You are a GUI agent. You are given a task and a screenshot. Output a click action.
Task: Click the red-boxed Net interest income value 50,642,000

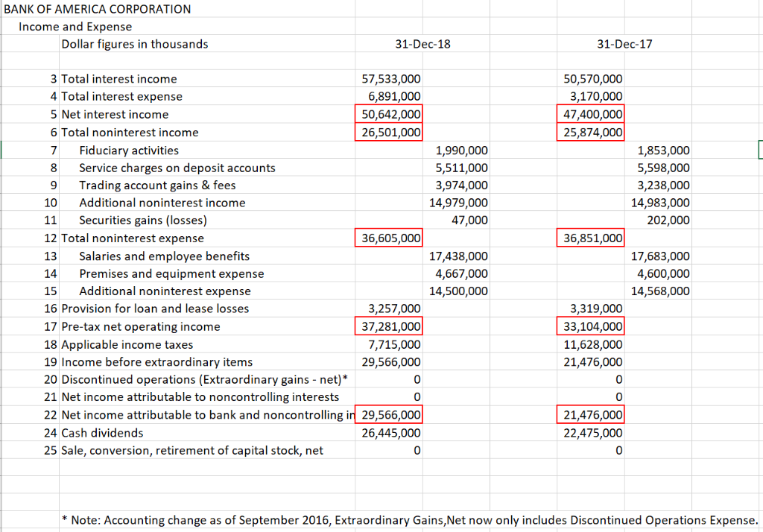pos(388,114)
